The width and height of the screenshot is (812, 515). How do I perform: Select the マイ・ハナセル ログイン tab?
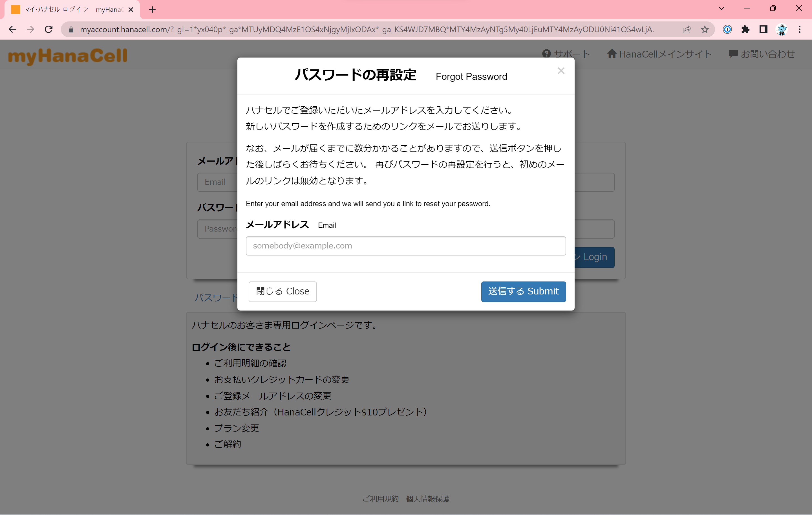[67, 9]
